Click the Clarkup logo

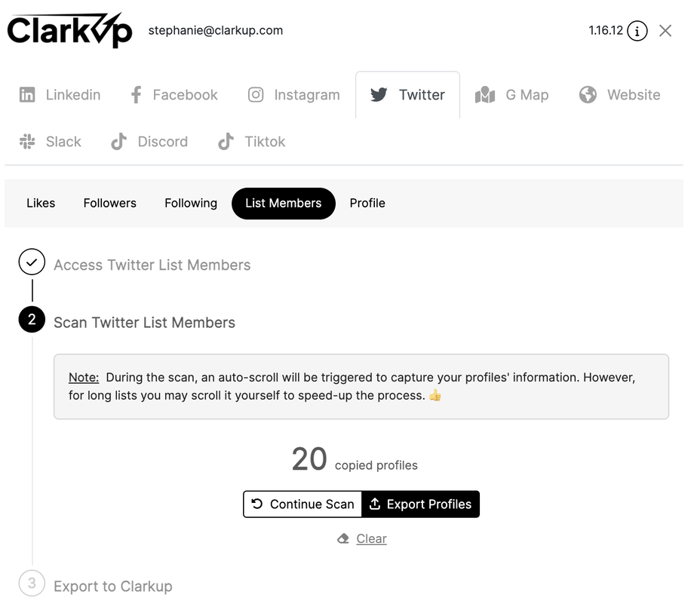click(x=69, y=31)
